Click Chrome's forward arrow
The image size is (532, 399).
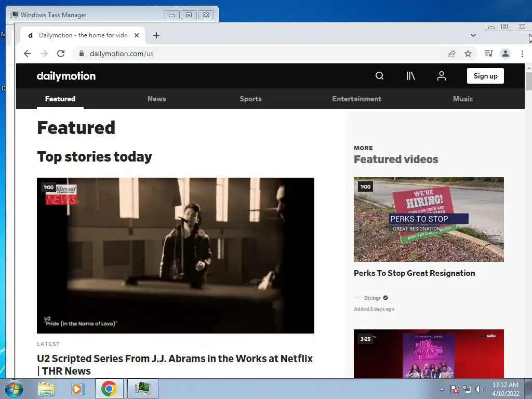[x=44, y=54]
